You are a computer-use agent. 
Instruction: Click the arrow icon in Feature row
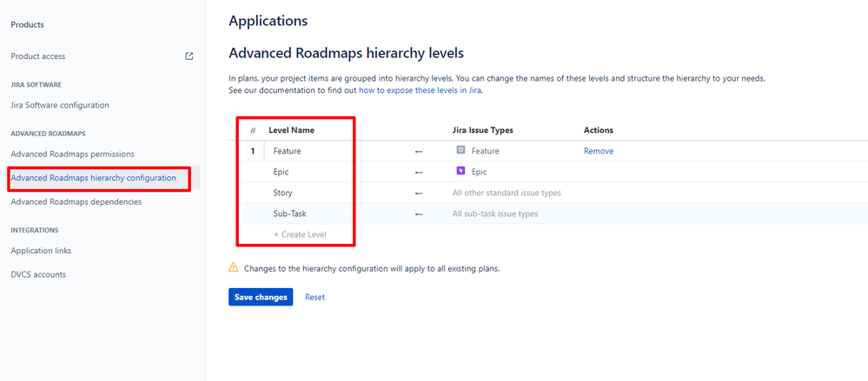(419, 151)
